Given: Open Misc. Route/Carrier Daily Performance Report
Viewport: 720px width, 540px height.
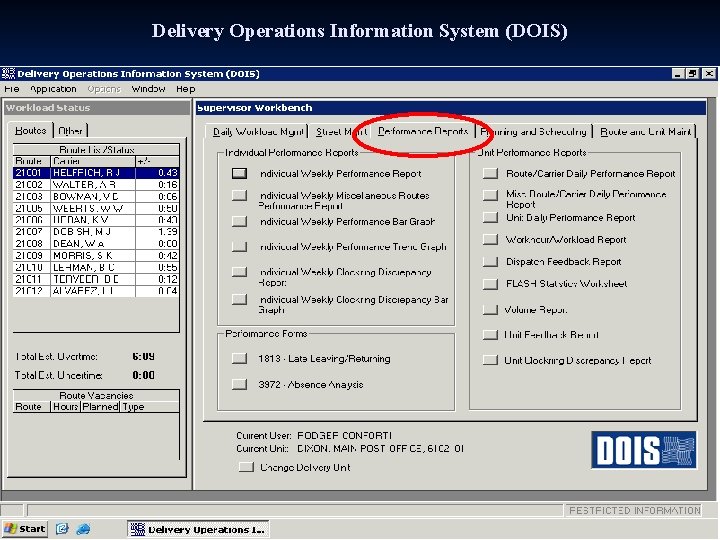Looking at the screenshot, I should 490,195.
